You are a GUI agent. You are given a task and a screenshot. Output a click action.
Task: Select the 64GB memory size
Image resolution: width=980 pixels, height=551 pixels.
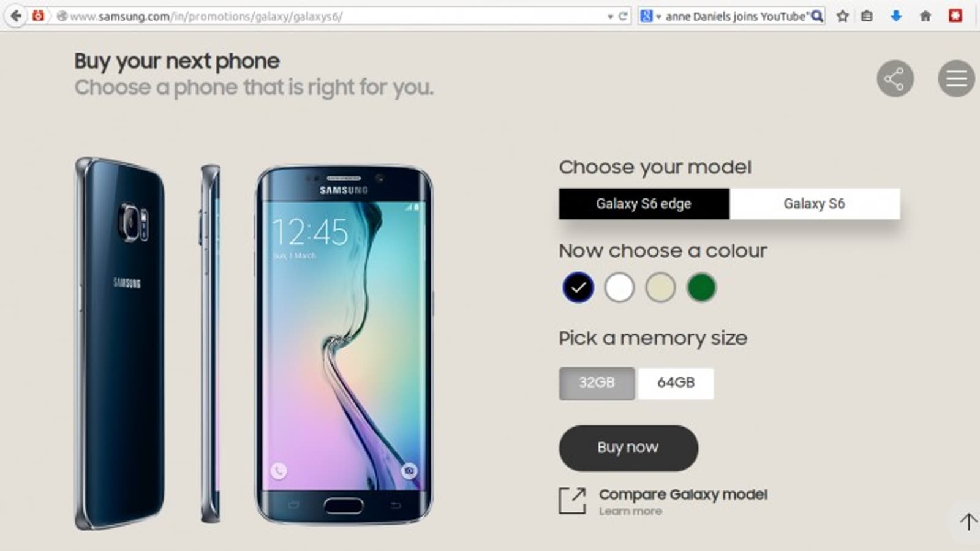[676, 383]
